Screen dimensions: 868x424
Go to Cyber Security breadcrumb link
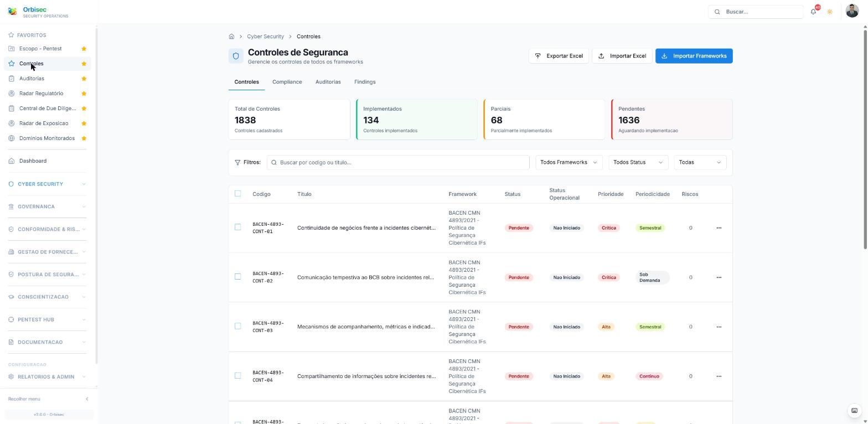(265, 37)
